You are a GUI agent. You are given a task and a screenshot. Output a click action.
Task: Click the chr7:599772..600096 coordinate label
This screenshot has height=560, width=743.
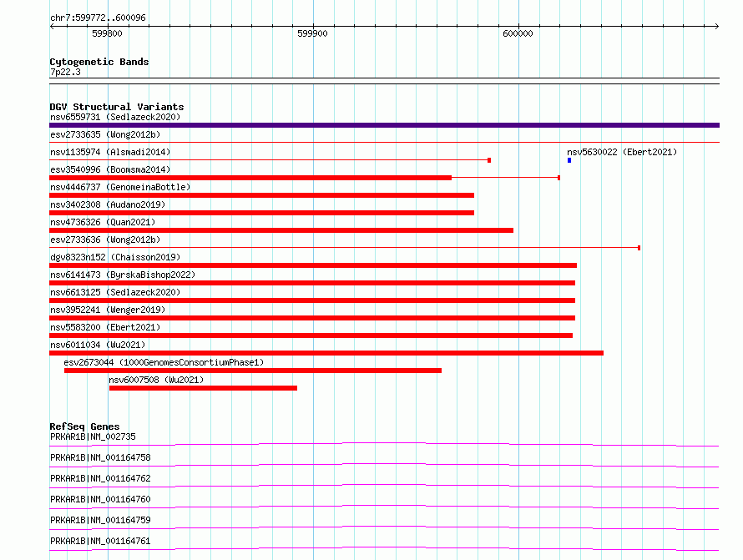pyautogui.click(x=98, y=18)
